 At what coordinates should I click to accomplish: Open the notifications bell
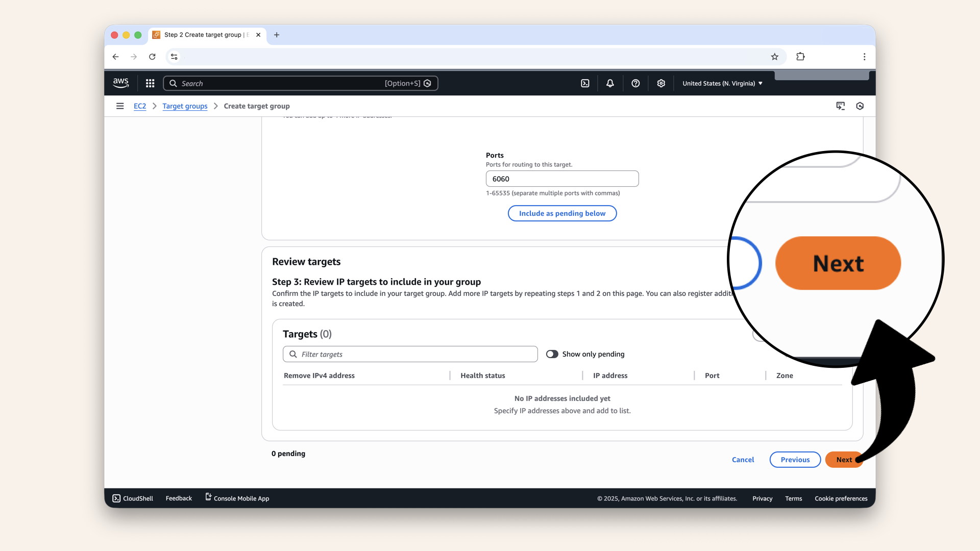coord(610,83)
